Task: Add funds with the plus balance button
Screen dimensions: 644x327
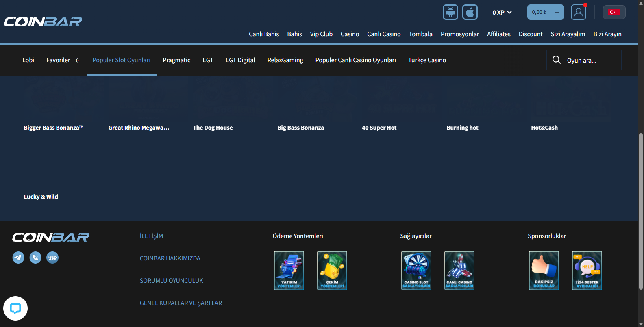Action: click(557, 12)
